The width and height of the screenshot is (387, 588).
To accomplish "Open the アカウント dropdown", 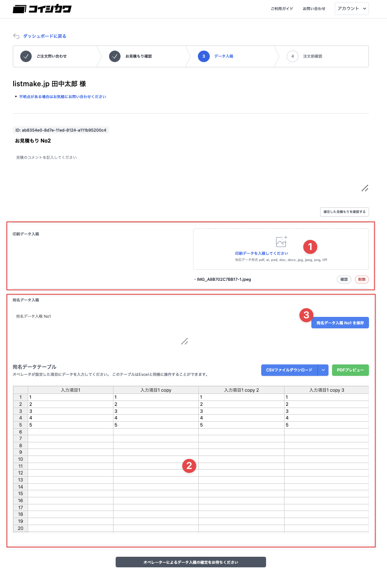I will pyautogui.click(x=352, y=9).
